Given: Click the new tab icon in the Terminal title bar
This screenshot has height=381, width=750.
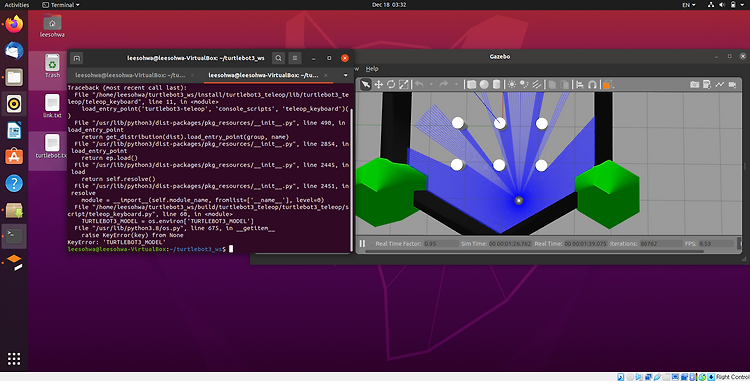Looking at the screenshot, I should coord(77,58).
